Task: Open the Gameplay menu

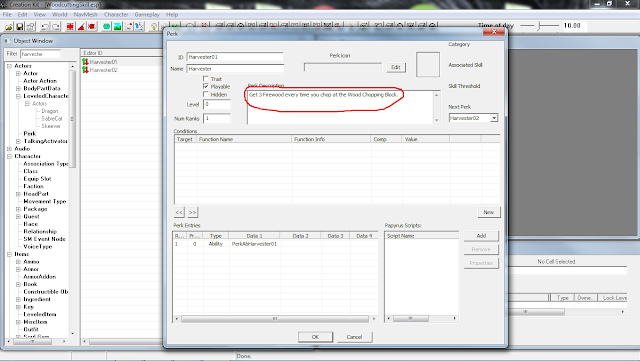Action: tap(147, 14)
